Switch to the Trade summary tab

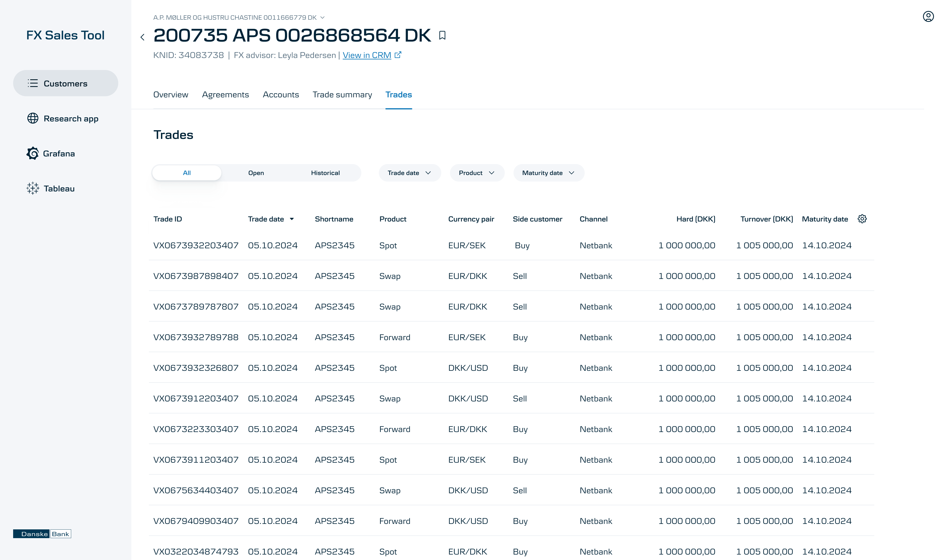pos(342,95)
